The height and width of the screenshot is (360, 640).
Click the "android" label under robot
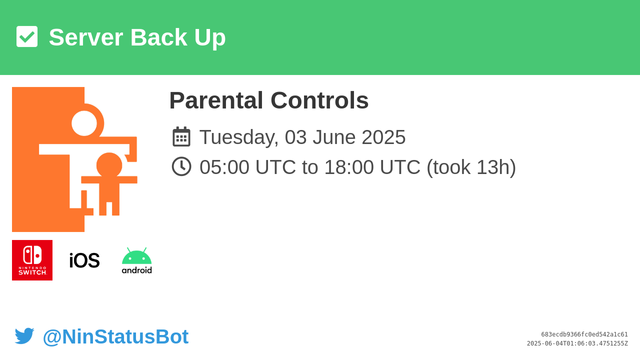[137, 270]
